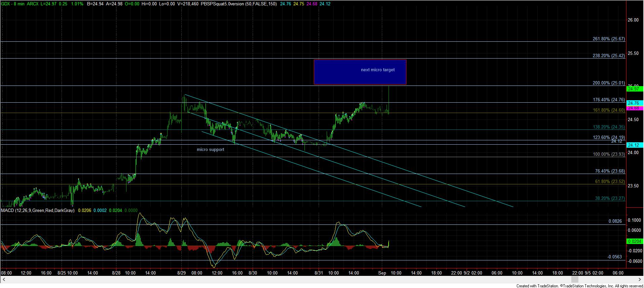644x288 pixels.
Task: Click the magenta 24.68 price axis marker
Action: [635, 108]
